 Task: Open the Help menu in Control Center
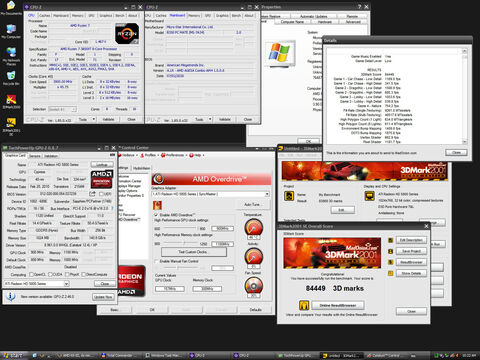(196, 155)
